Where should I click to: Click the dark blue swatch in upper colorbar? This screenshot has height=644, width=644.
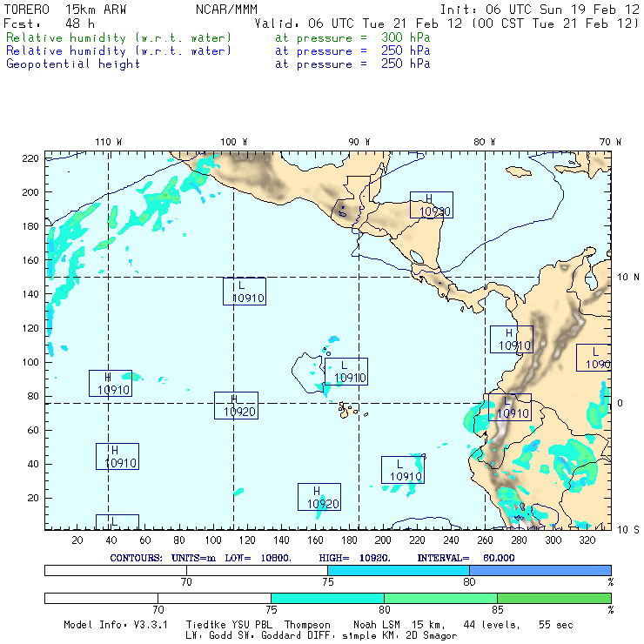(x=540, y=570)
